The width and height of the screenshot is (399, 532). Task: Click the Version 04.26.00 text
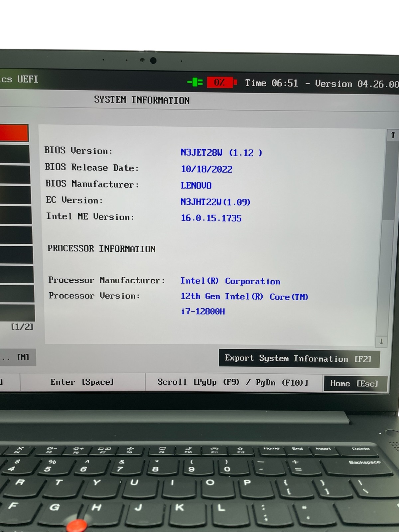pos(357,84)
